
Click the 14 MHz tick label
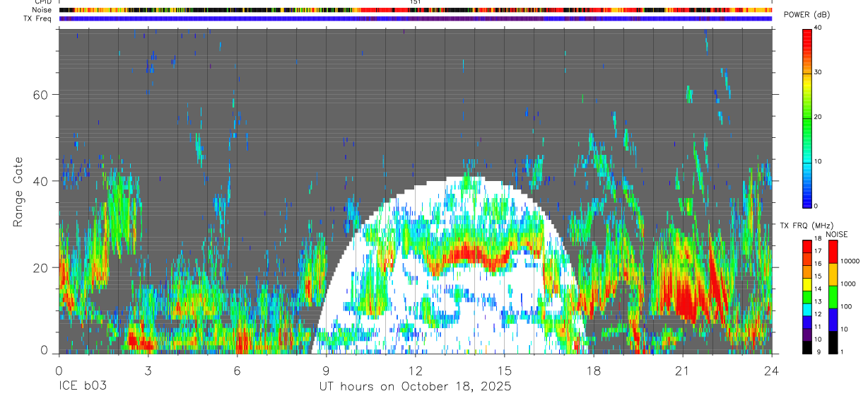point(818,289)
